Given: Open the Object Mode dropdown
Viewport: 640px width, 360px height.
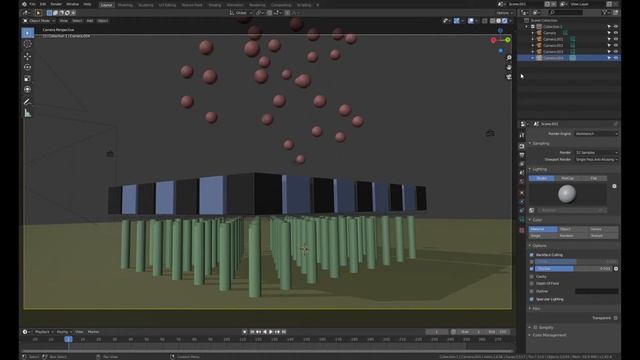Looking at the screenshot, I should [x=39, y=20].
